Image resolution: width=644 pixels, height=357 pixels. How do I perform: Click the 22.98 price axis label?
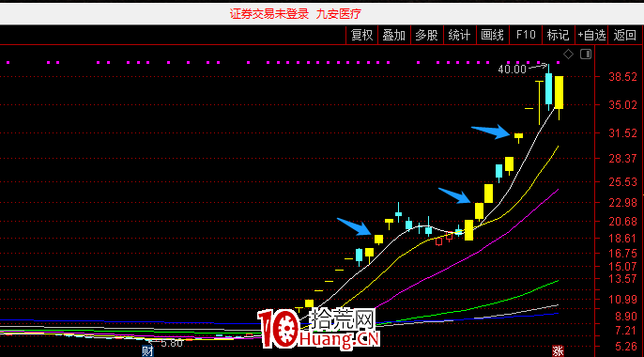tap(622, 203)
